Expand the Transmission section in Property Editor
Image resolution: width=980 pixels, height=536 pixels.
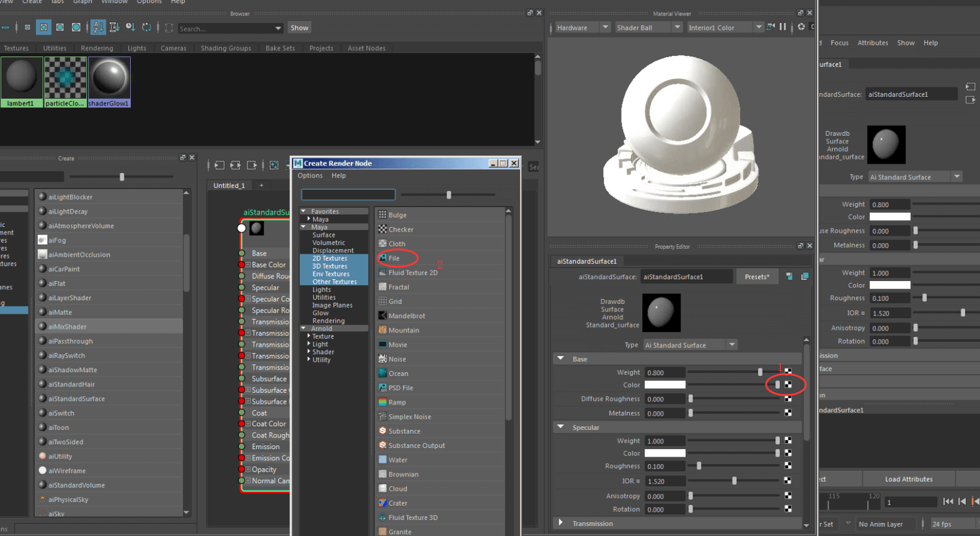pos(561,523)
